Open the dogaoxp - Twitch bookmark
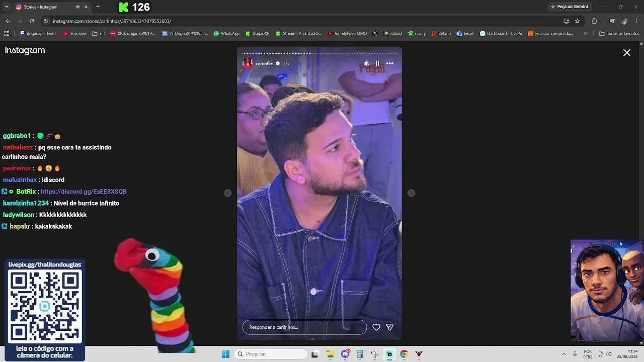 click(x=39, y=34)
